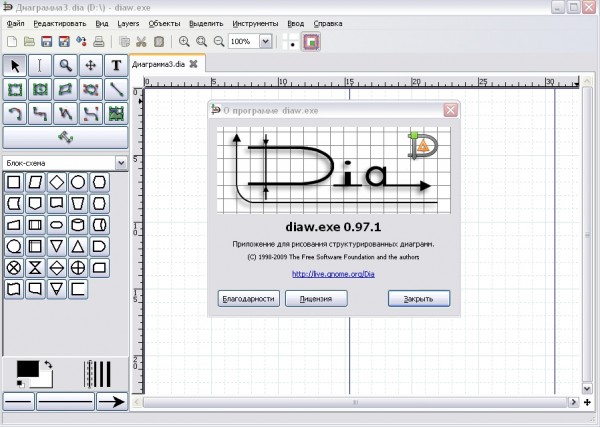Select the Magnify tool in toolbox
This screenshot has height=427, width=600.
tap(65, 65)
